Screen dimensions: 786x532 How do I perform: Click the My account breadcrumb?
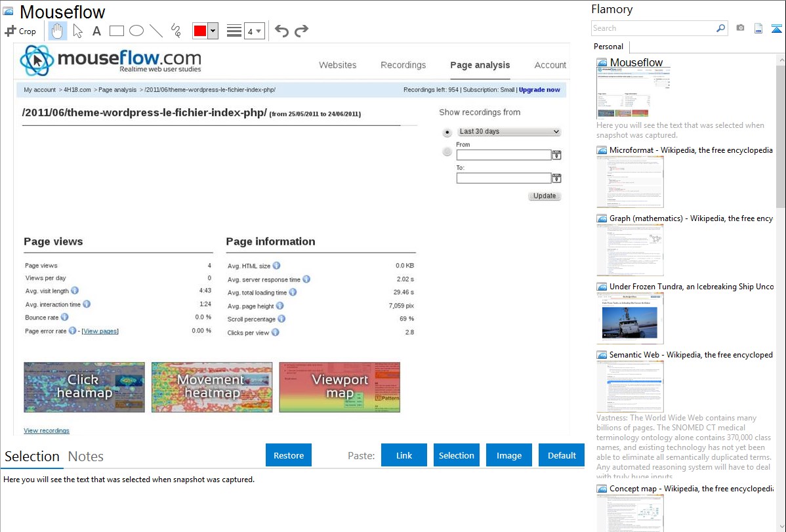pos(39,90)
